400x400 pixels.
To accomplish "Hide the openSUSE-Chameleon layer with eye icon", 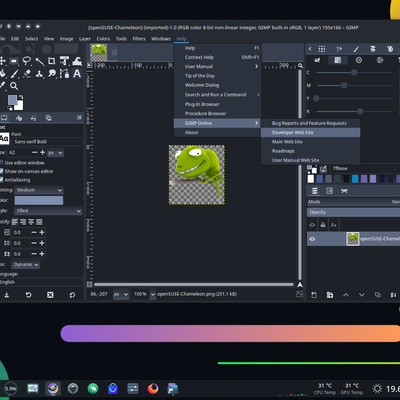I will tap(312, 239).
